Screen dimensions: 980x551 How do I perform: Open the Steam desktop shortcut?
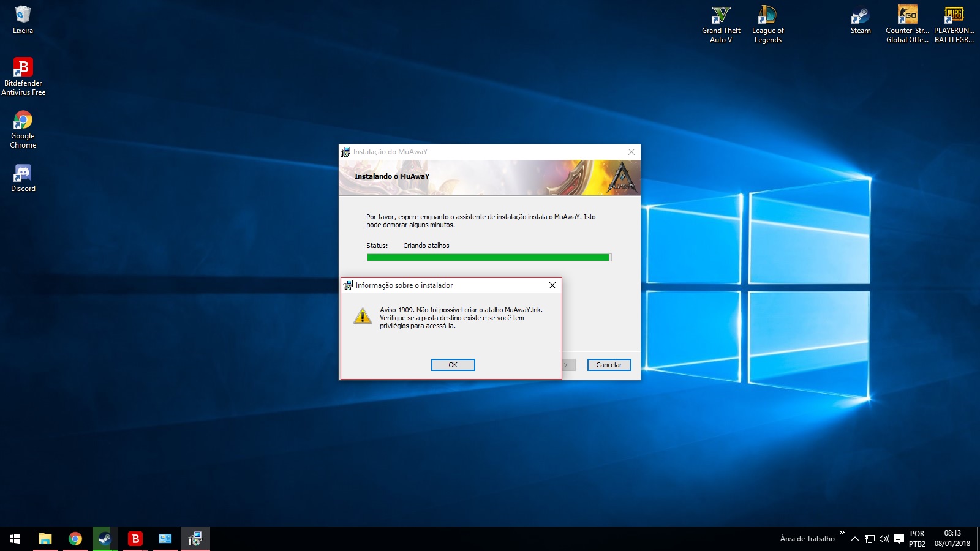click(x=860, y=20)
